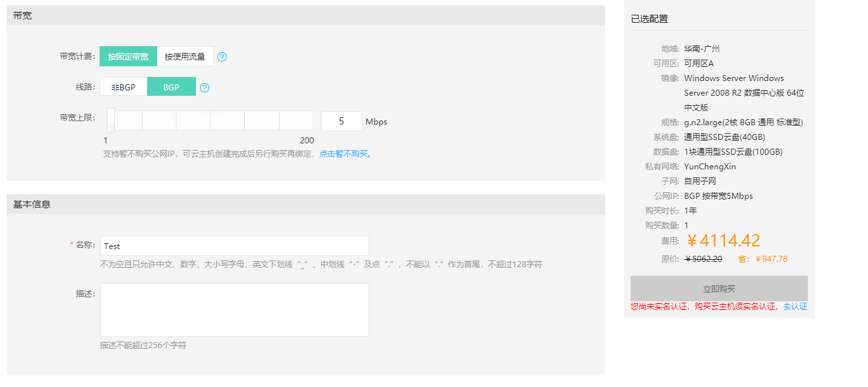Screen dimensions: 868x387
Task: Click help icon beside 带宽计费 options
Action: click(x=222, y=57)
